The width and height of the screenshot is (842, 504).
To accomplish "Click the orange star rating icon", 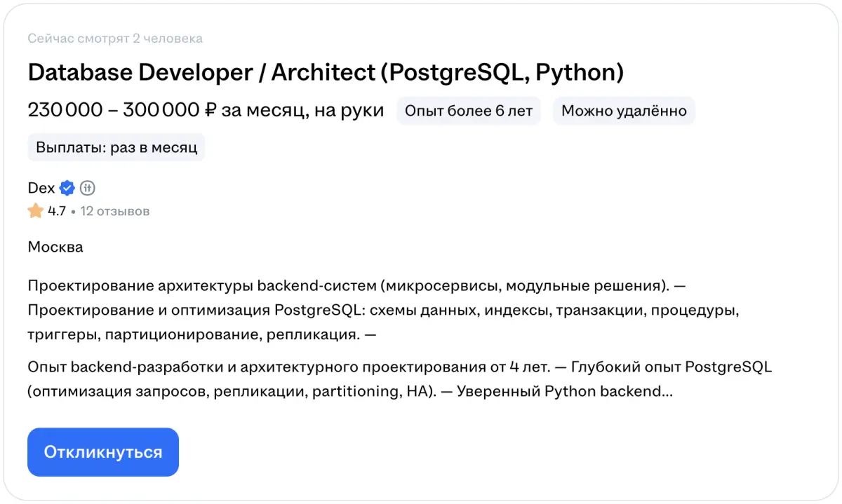I will pyautogui.click(x=36, y=211).
